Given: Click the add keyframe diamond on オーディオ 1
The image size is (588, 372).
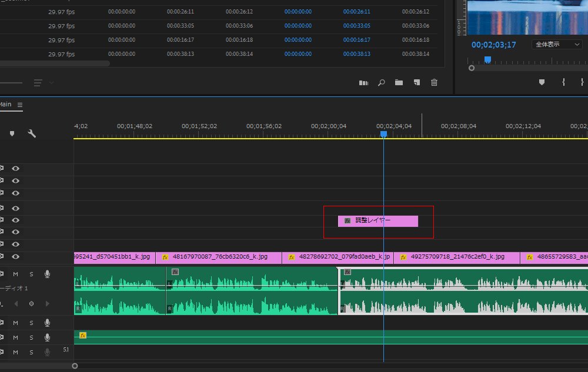Looking at the screenshot, I should (x=31, y=304).
